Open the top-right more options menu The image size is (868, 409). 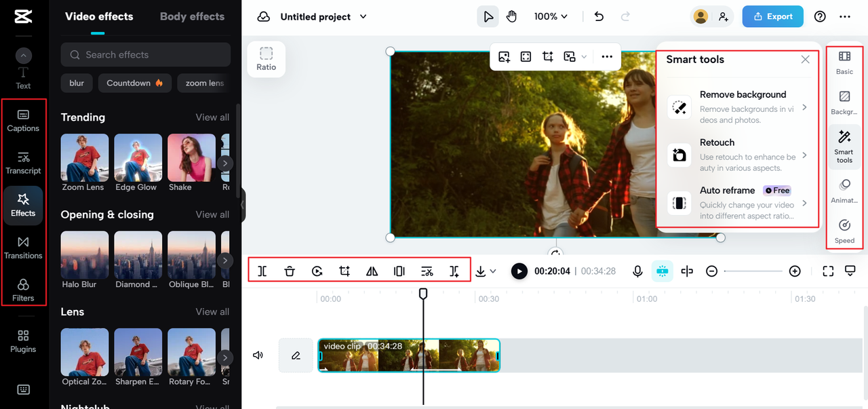click(x=844, y=16)
